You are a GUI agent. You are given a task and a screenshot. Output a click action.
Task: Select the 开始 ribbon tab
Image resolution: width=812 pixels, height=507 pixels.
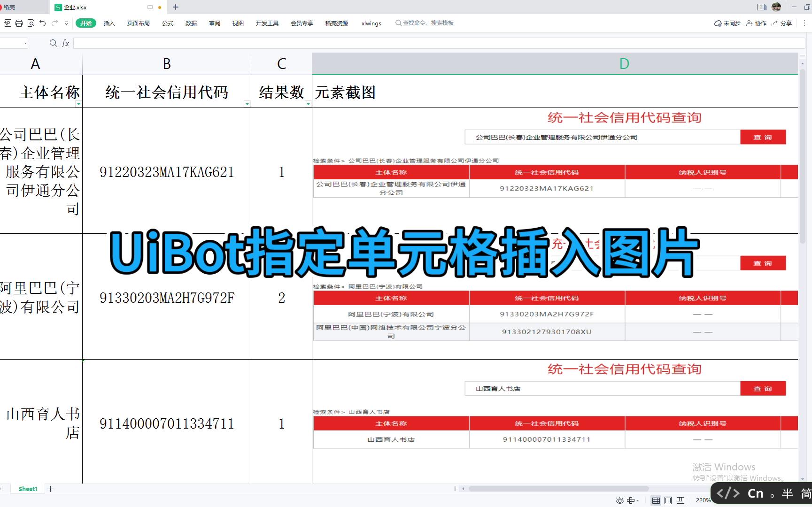click(x=86, y=23)
